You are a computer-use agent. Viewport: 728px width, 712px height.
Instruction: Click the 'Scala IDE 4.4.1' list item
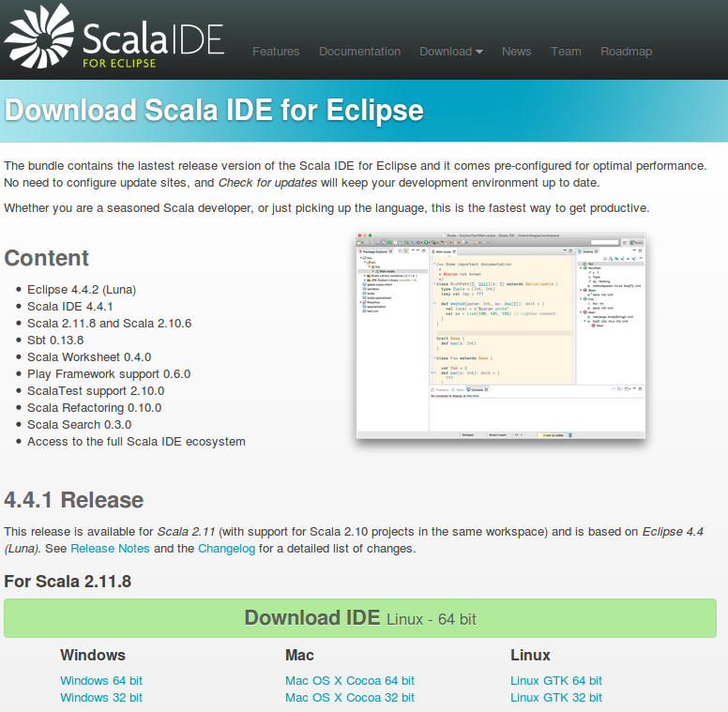tap(70, 307)
